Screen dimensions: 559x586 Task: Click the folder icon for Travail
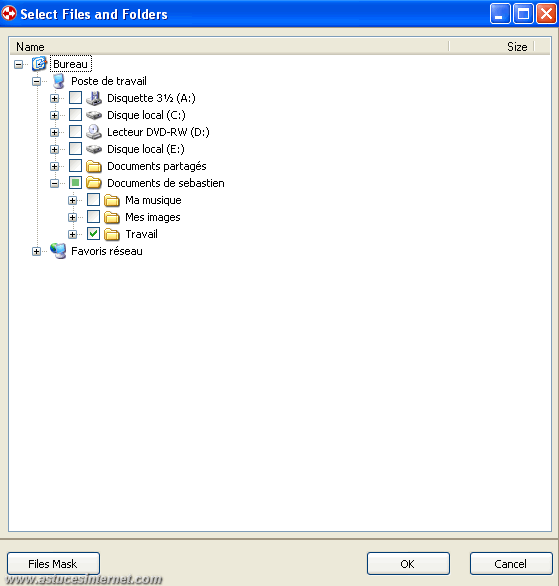click(112, 234)
